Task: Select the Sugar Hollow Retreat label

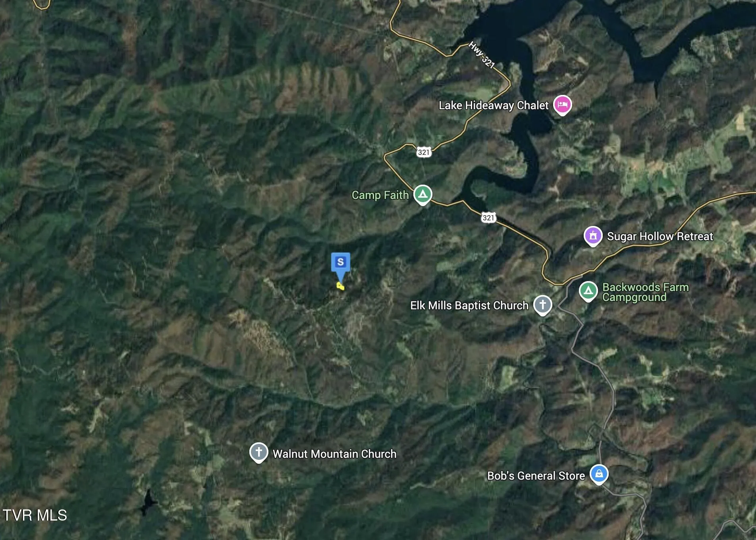Action: [x=660, y=236]
